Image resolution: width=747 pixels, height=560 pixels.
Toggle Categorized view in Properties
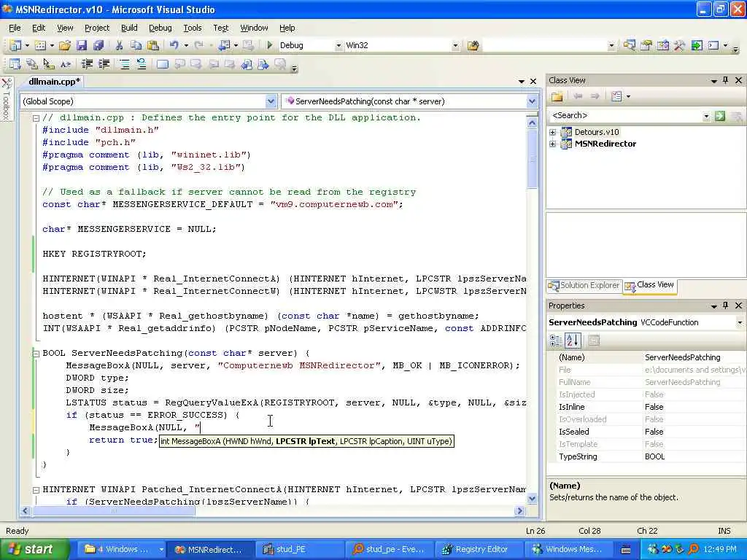coord(555,341)
